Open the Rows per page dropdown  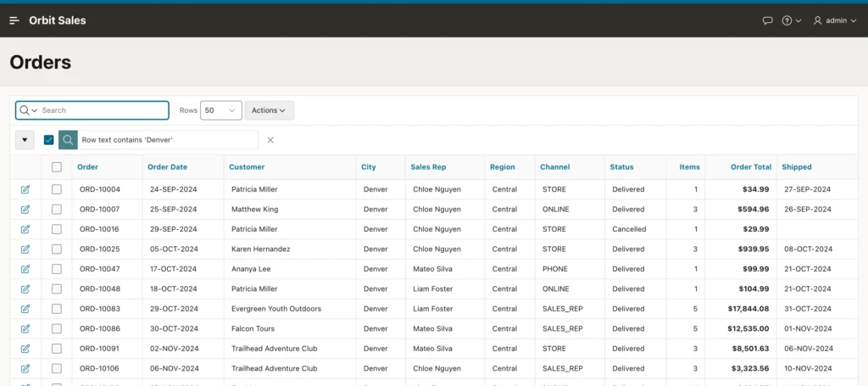[x=221, y=110]
